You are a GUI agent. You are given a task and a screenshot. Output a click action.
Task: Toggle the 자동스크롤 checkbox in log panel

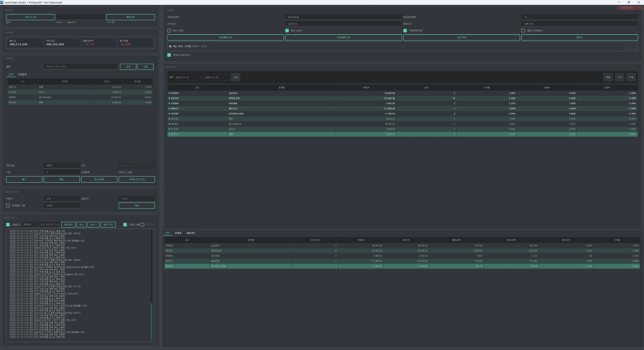pos(125,225)
